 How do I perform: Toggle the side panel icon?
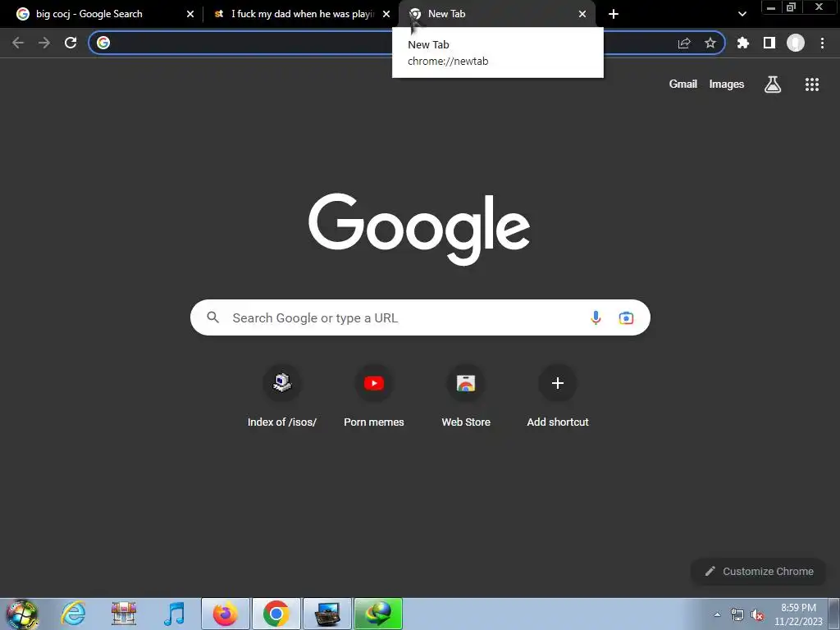769,43
